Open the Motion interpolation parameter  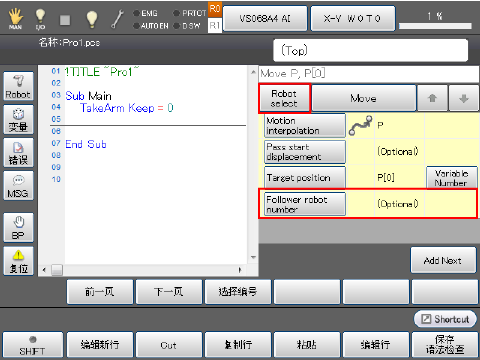tap(305, 126)
